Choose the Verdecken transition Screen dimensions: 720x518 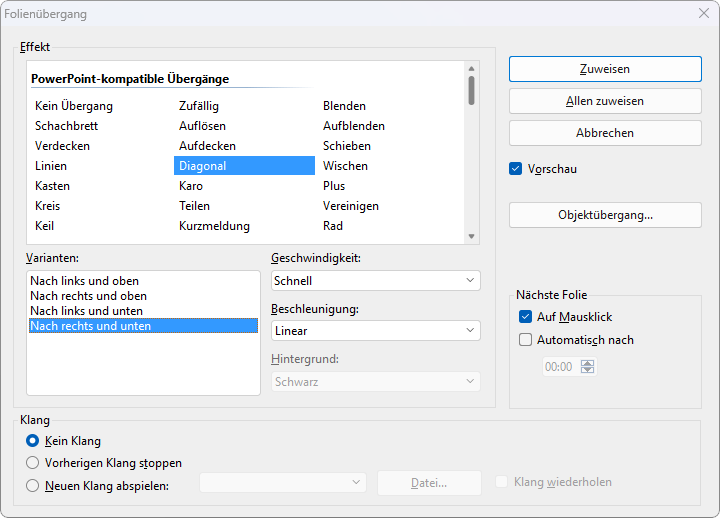(x=62, y=146)
